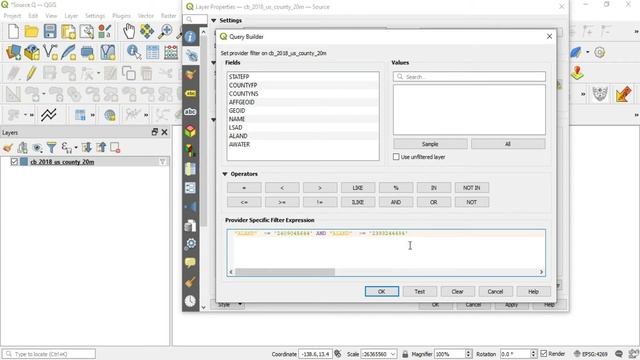Open the Symbology paintbrush tab in sidebar
The width and height of the screenshot is (640, 360).
point(190,74)
